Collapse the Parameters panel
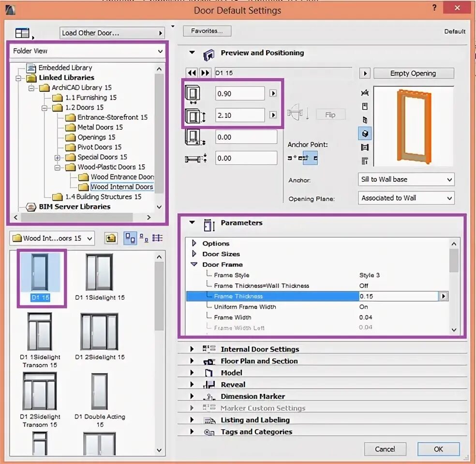The image size is (476, 464). click(192, 222)
